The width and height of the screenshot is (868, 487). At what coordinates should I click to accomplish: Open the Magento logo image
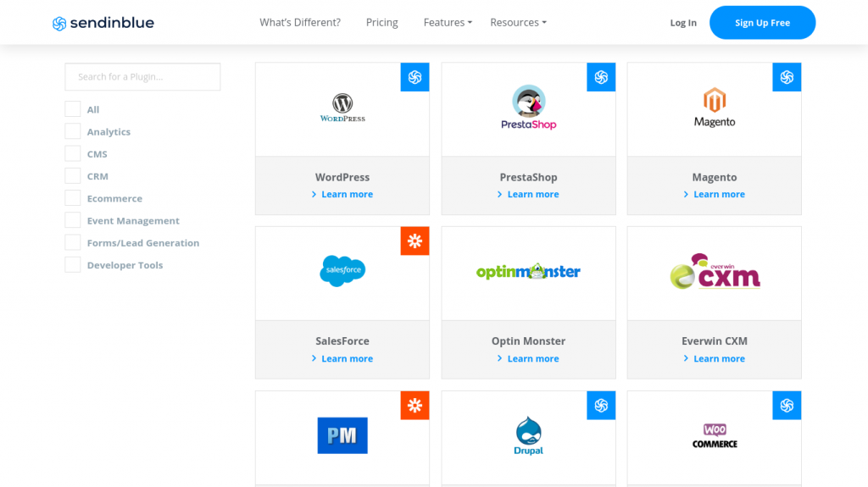tap(715, 108)
